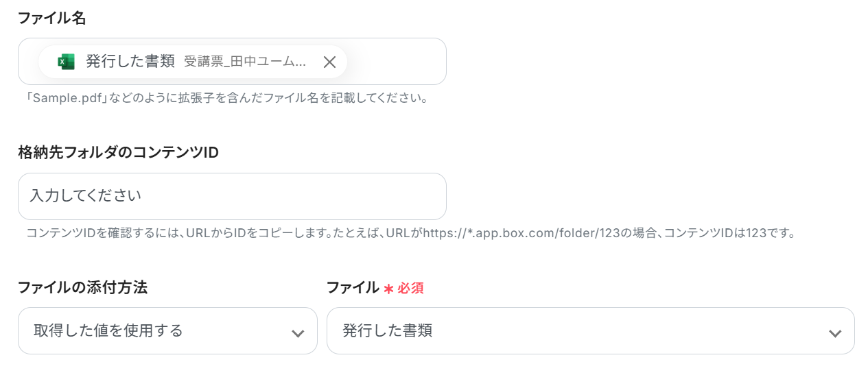The image size is (868, 388).
Task: Open the ファイル dropdown showing 発行した書類
Action: 576,330
